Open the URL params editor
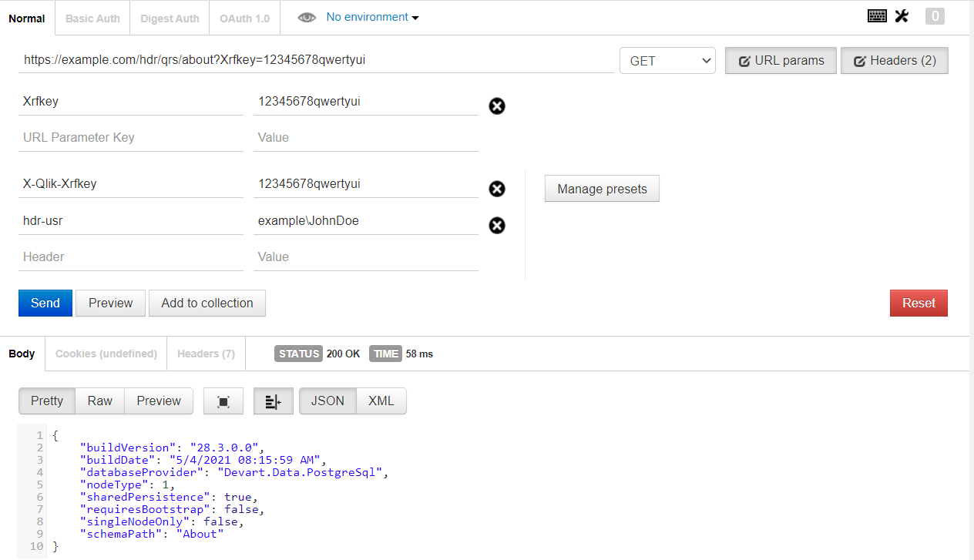Image resolution: width=974 pixels, height=560 pixels. point(781,60)
